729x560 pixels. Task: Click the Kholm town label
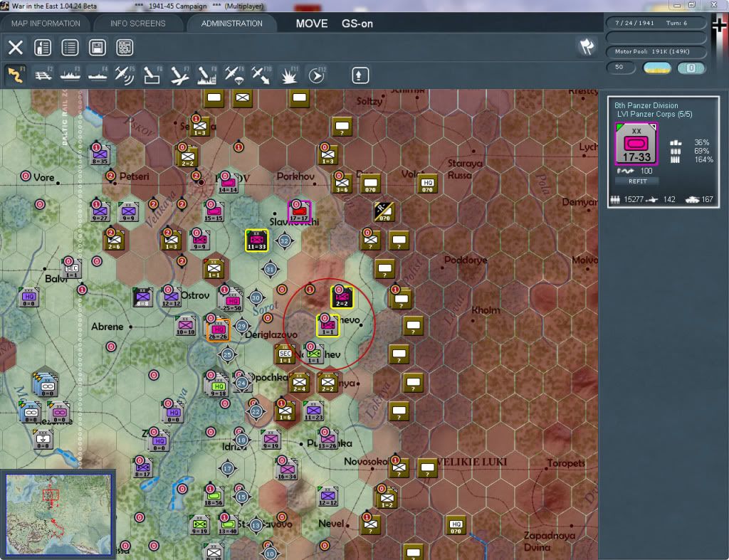[x=486, y=310]
